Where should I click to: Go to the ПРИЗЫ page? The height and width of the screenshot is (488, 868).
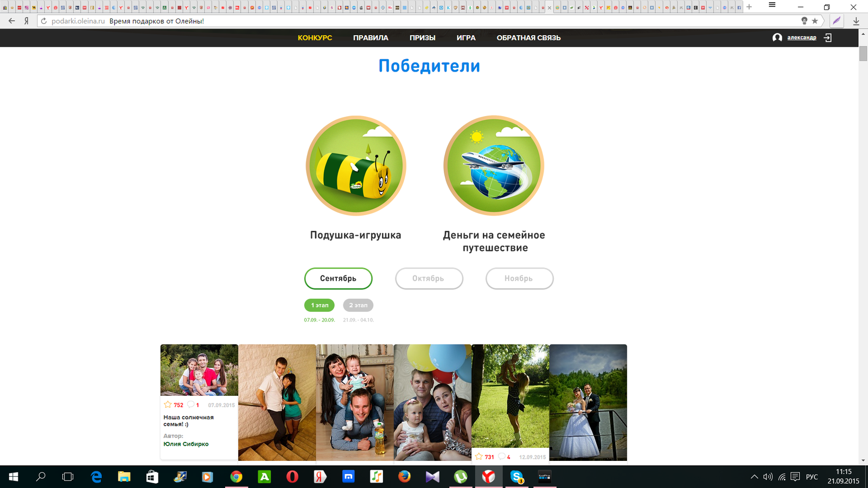pyautogui.click(x=422, y=38)
